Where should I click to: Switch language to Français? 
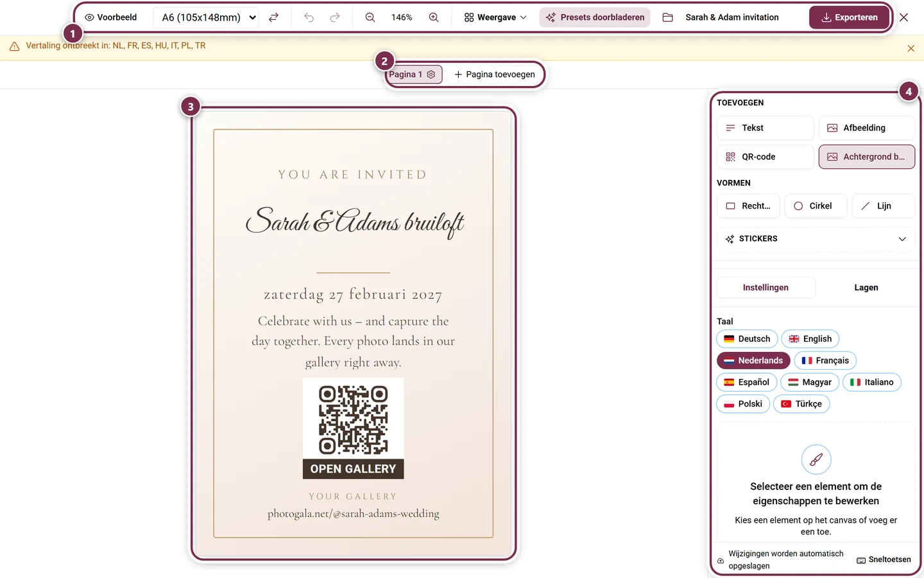click(825, 361)
